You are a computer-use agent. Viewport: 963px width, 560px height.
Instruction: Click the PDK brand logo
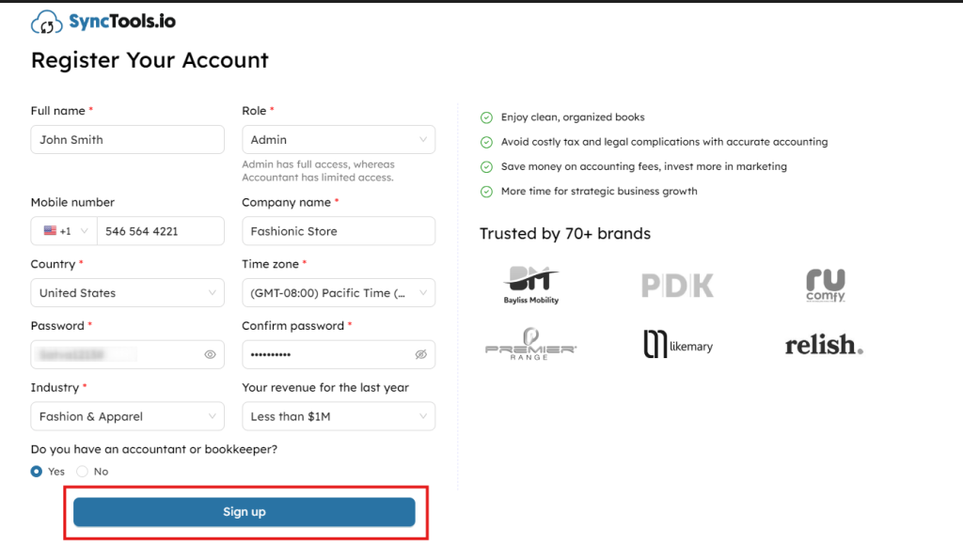(x=677, y=285)
